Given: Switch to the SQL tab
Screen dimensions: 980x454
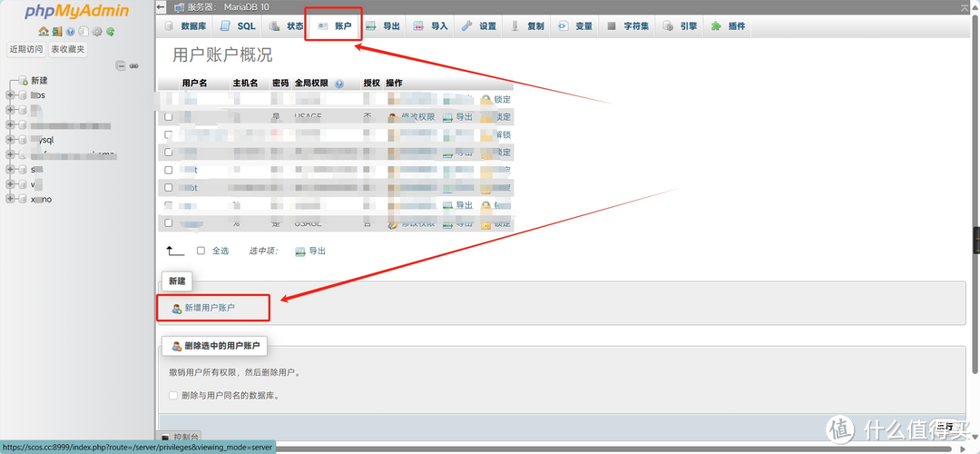Looking at the screenshot, I should pos(238,26).
